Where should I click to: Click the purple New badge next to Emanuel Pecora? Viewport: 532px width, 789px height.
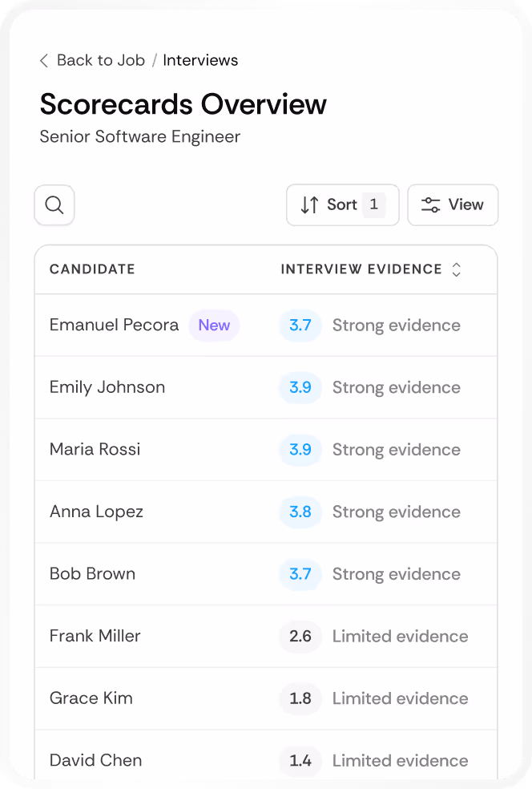click(x=213, y=326)
